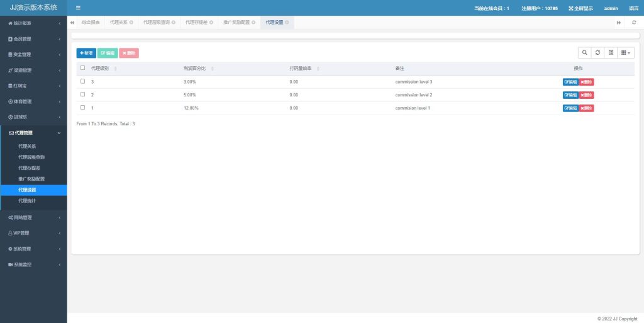The width and height of the screenshot is (644, 323).
Task: Close the 代理设置 tab
Action: (x=287, y=23)
